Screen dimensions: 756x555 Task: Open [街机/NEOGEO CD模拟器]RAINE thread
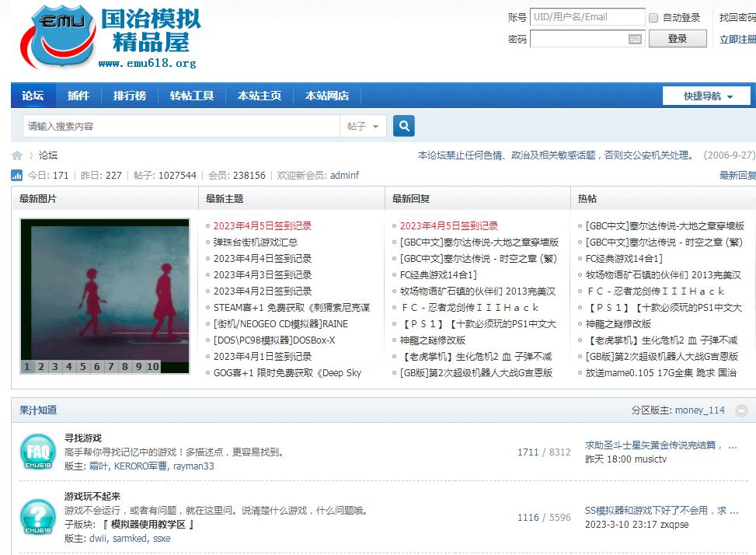(280, 324)
